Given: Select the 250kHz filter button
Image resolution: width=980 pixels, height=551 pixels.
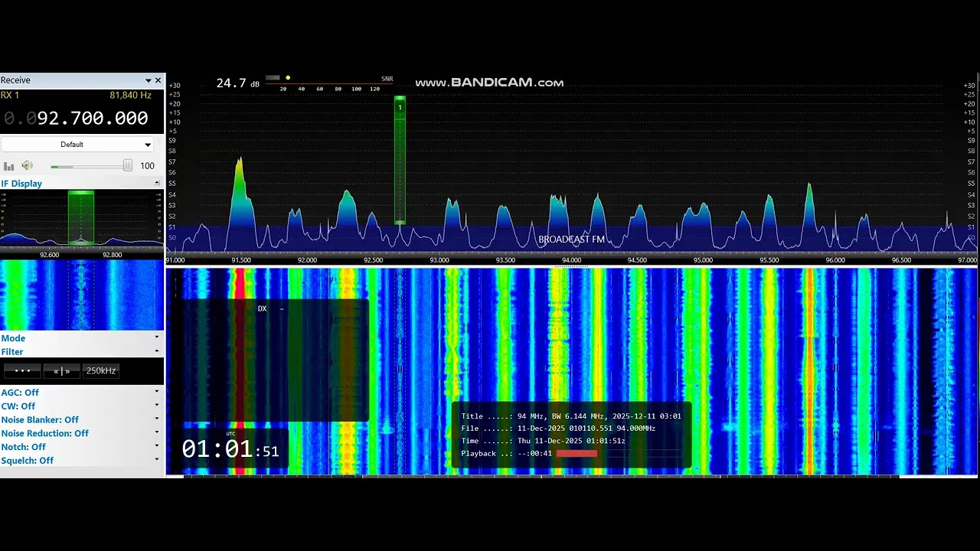Looking at the screenshot, I should [x=101, y=370].
